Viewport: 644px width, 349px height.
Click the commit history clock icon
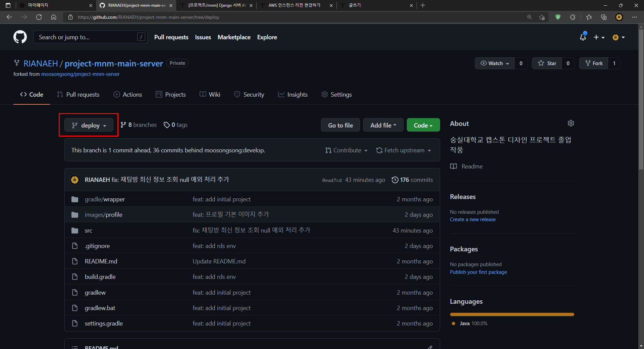(395, 180)
